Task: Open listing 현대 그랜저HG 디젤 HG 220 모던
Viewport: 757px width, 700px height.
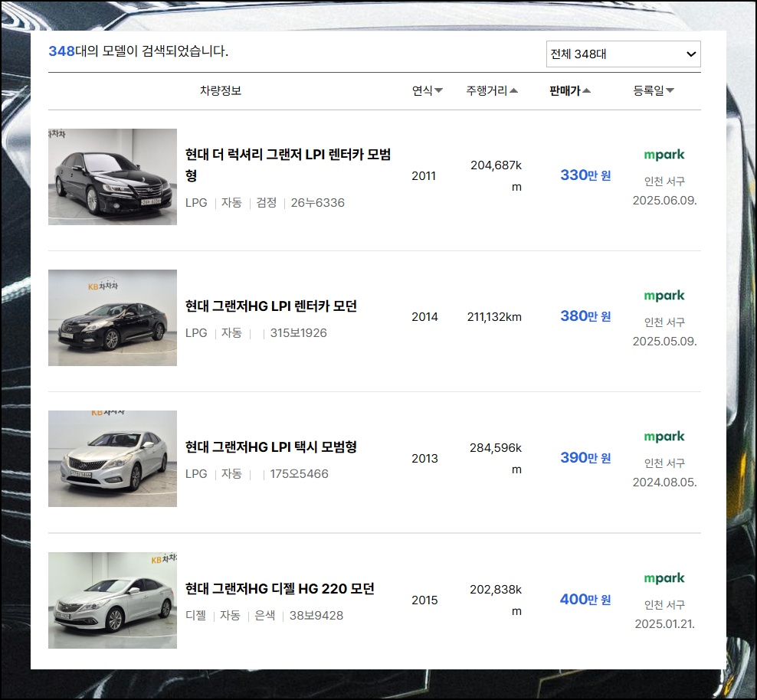Action: click(280, 588)
